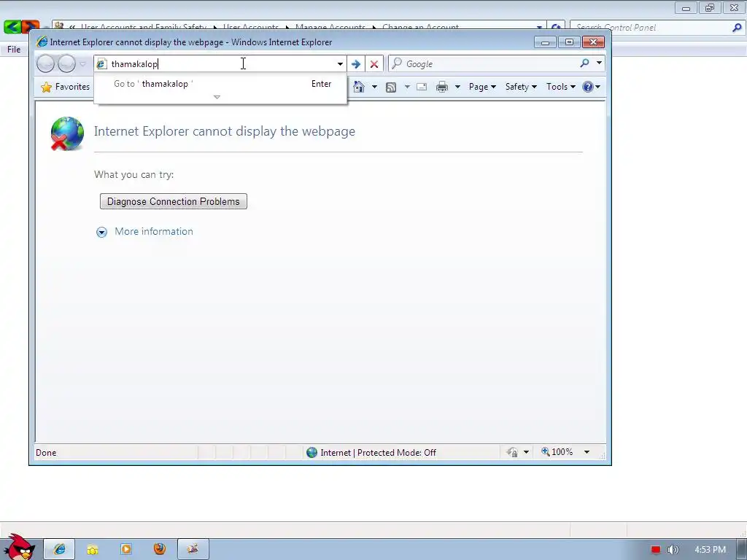Click the status bar resize grip
The width and height of the screenshot is (747, 560).
click(x=602, y=455)
